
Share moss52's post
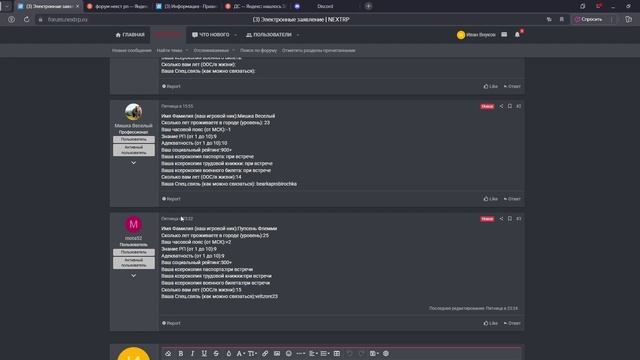(x=501, y=219)
